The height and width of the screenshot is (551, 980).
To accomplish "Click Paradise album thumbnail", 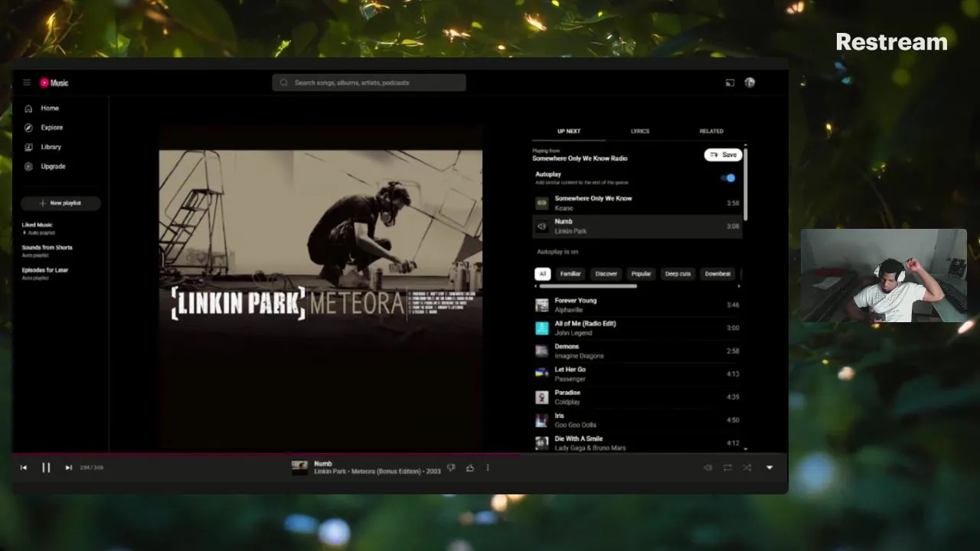I will (x=542, y=397).
